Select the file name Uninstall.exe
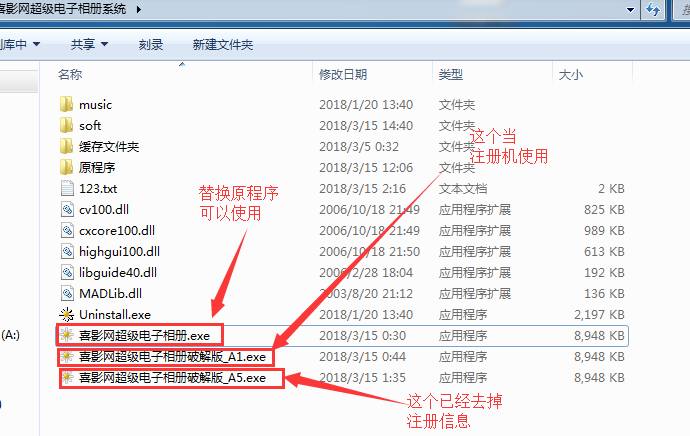The image size is (690, 436). (x=115, y=315)
